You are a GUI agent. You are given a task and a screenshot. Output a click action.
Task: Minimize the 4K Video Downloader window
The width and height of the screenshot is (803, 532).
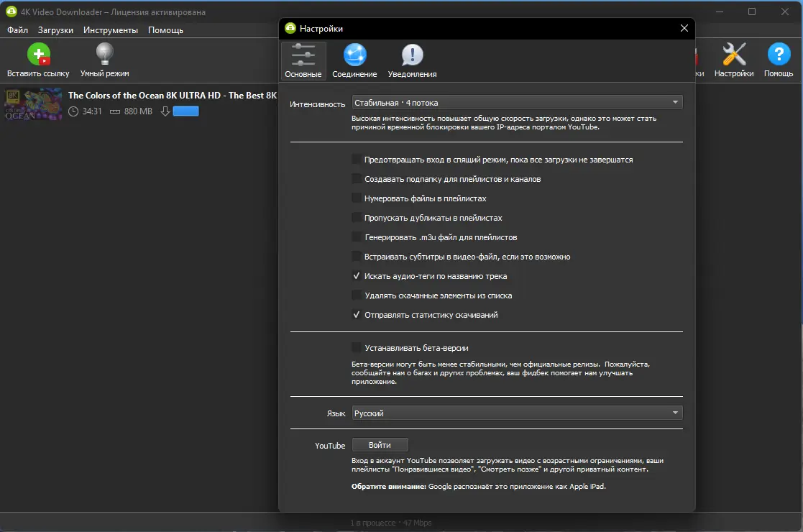(x=720, y=12)
